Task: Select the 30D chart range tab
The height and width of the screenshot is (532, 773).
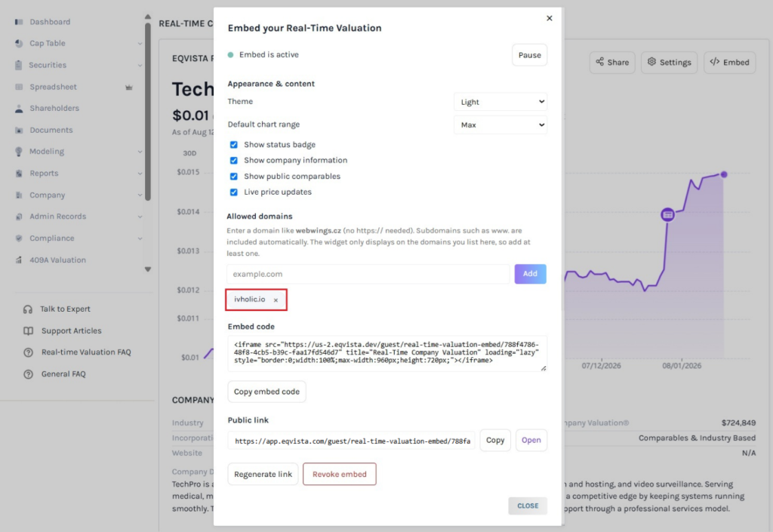Action: coord(189,153)
